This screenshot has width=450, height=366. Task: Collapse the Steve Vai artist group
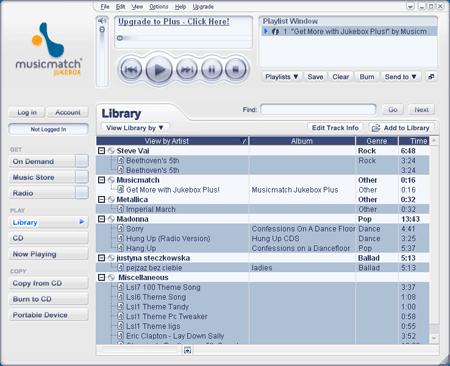pyautogui.click(x=102, y=151)
